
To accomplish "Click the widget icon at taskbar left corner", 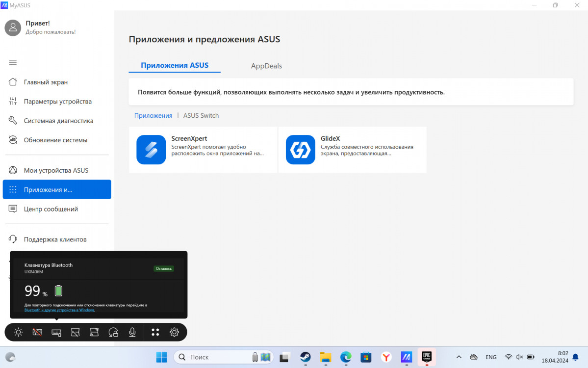I will click(10, 357).
